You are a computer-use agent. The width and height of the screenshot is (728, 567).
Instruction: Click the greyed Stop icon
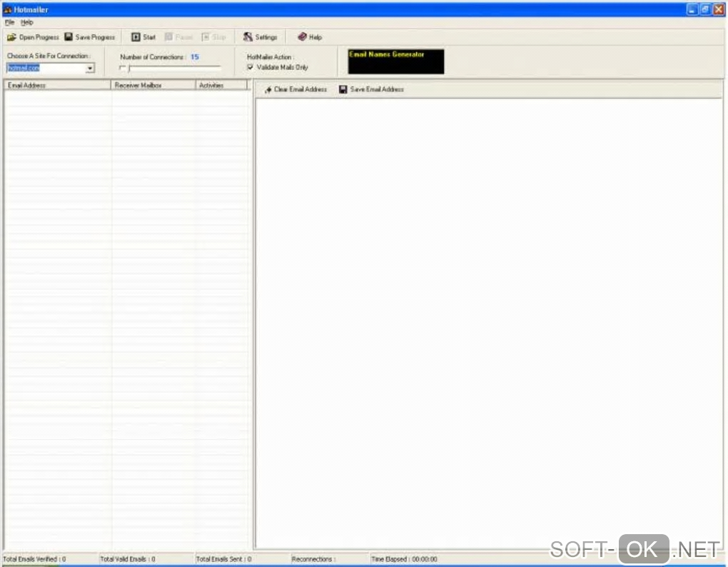click(x=206, y=37)
